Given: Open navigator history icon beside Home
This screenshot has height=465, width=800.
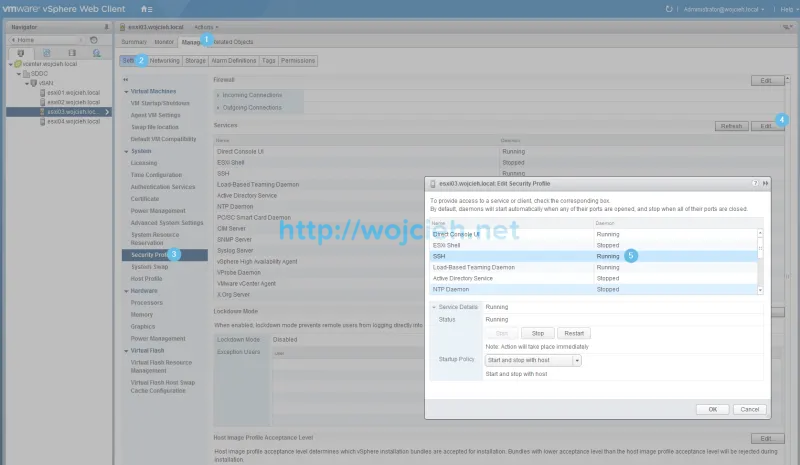Looking at the screenshot, I should pyautogui.click(x=93, y=40).
